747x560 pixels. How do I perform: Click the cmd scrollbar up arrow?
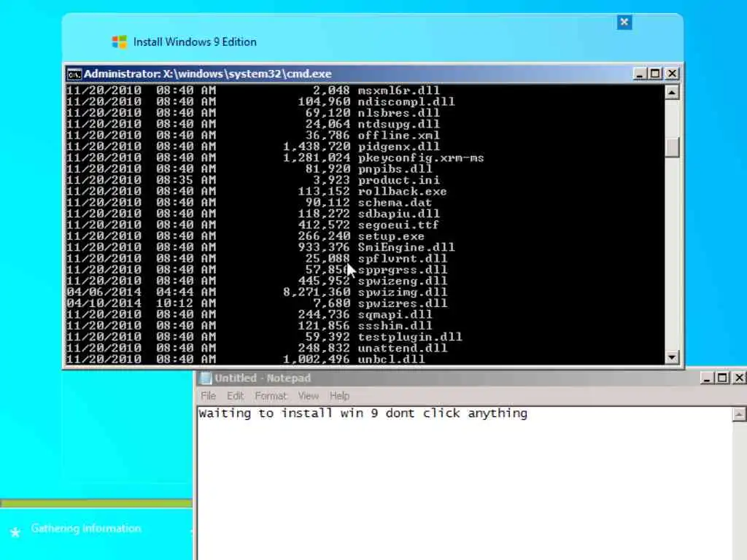pyautogui.click(x=672, y=92)
